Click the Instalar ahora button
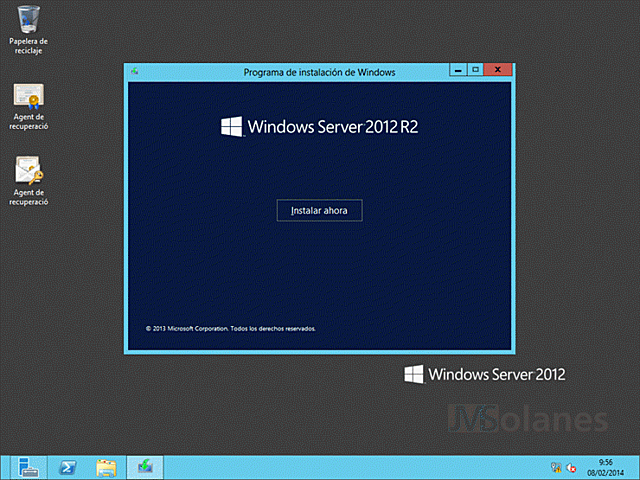Screen dimensions: 640x480 tap(319, 210)
